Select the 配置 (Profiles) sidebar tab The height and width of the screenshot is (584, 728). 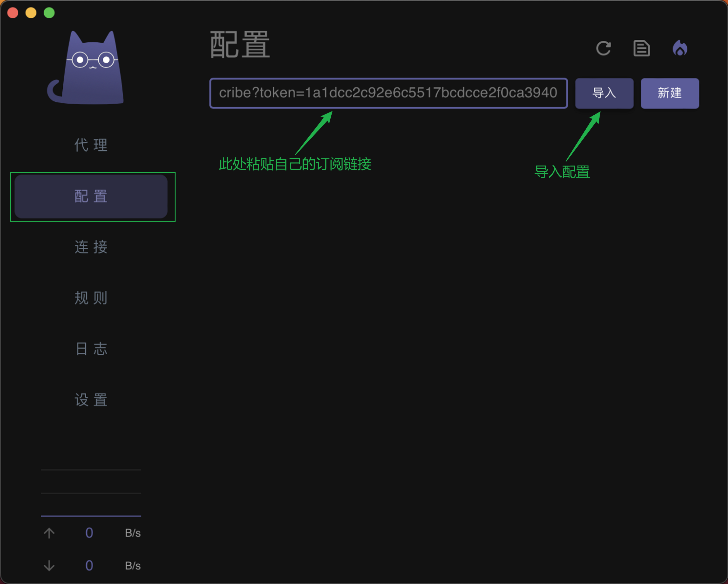(x=91, y=196)
